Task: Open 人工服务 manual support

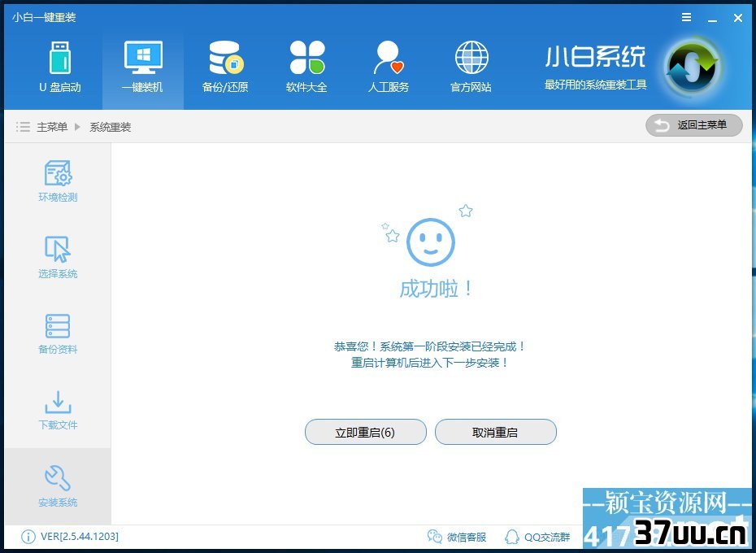Action: (389, 67)
